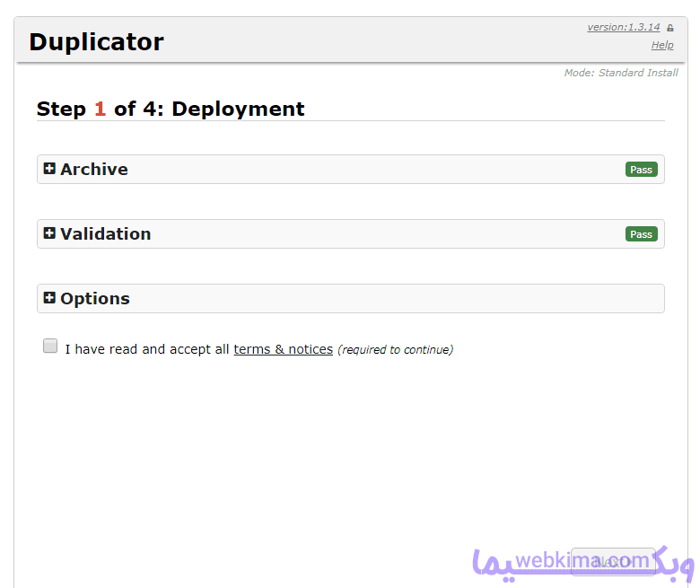The image size is (700, 588).
Task: Click the Duplicator title
Action: click(x=96, y=42)
